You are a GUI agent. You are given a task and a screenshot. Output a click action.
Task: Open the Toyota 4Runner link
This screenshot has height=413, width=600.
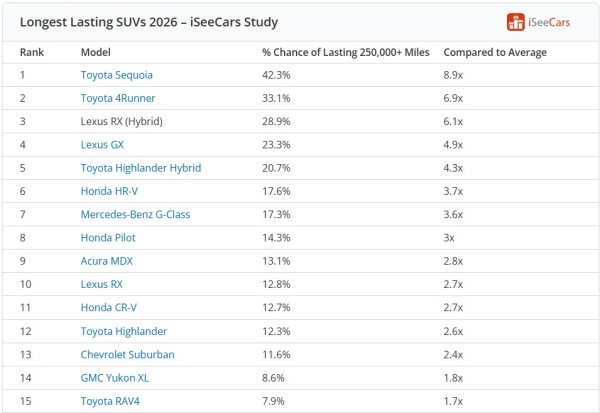click(118, 98)
